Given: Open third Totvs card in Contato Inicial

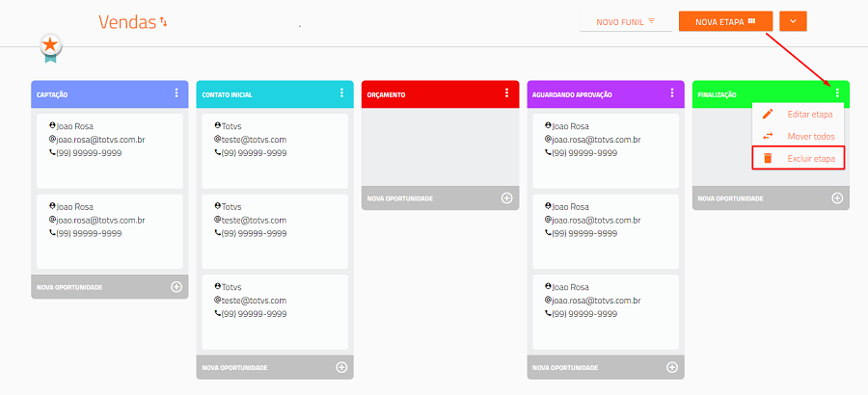Looking at the screenshot, I should point(275,312).
